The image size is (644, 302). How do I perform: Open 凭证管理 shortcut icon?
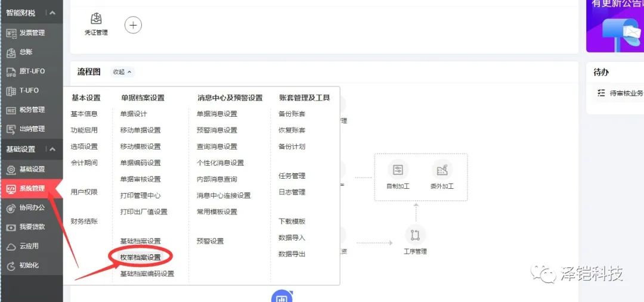[96, 24]
